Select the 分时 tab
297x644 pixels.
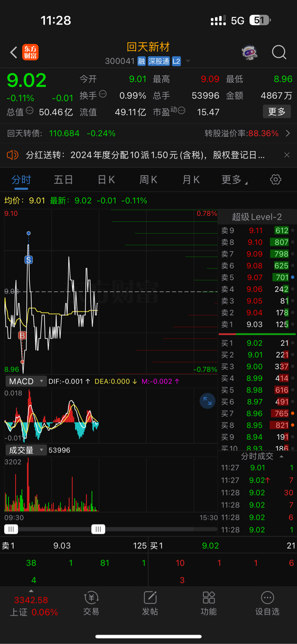[x=21, y=180]
